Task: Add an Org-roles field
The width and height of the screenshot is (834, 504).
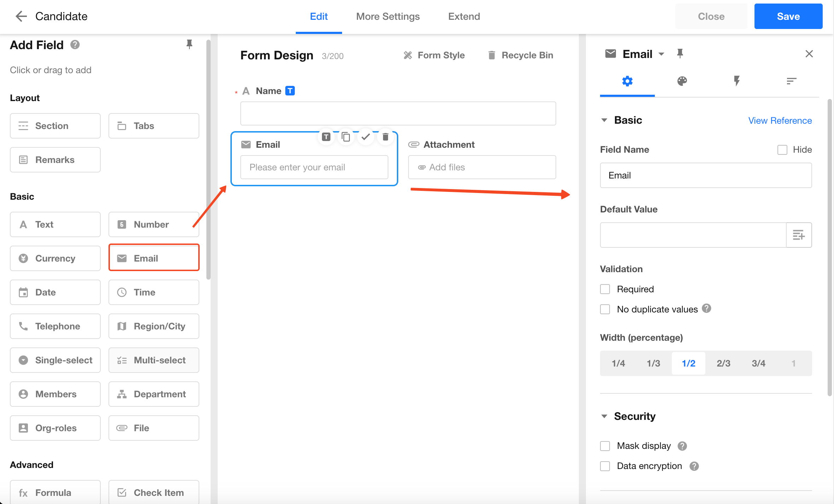Action: click(x=55, y=428)
